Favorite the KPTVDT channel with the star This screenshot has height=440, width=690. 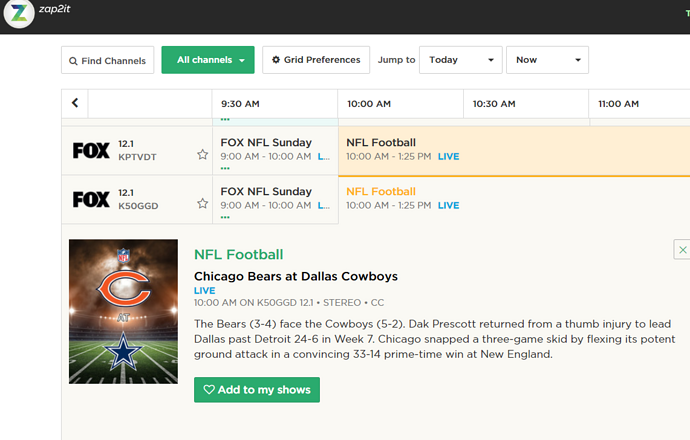click(x=202, y=155)
